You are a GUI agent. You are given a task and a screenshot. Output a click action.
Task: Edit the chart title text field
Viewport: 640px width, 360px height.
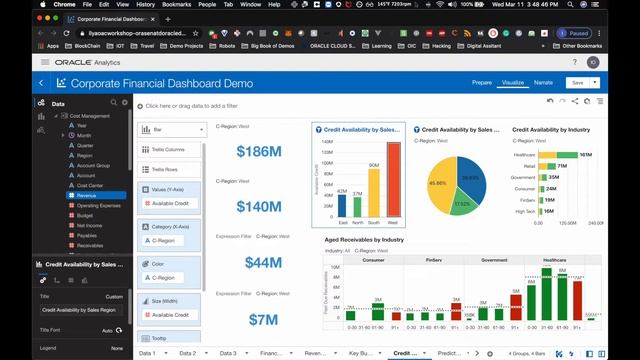pyautogui.click(x=81, y=310)
